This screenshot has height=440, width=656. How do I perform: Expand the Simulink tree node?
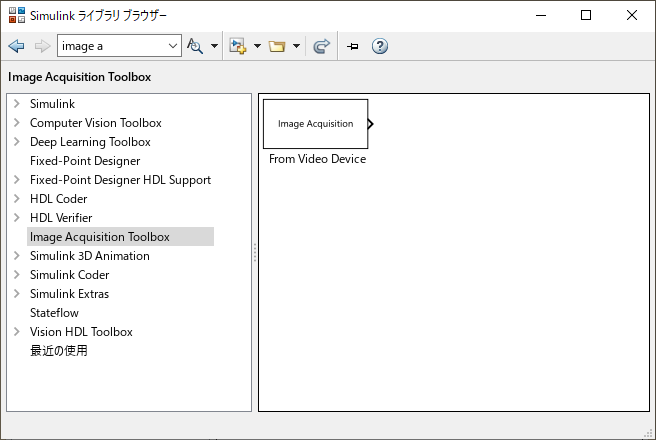[17, 103]
